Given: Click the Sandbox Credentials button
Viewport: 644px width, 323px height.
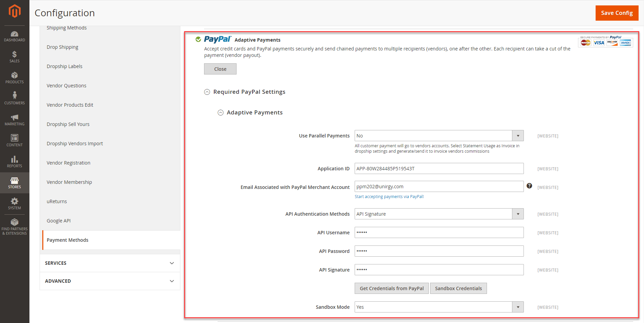Looking at the screenshot, I should pos(459,288).
